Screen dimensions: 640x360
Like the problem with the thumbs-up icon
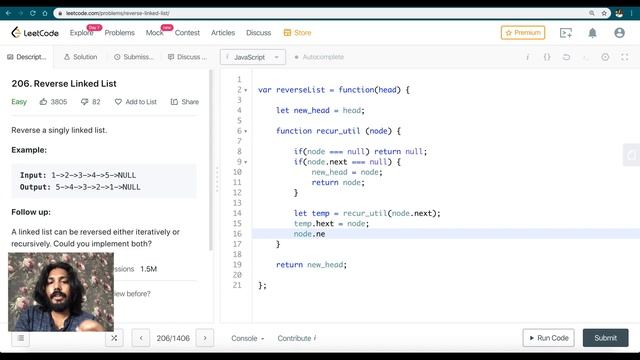43,102
